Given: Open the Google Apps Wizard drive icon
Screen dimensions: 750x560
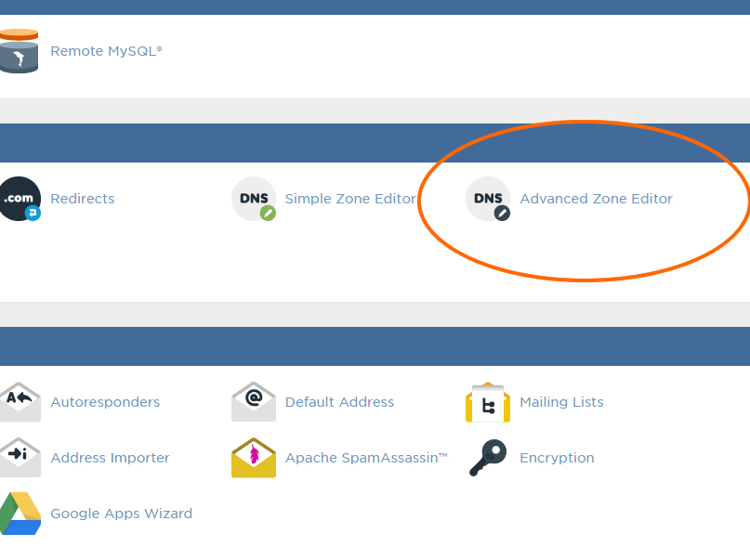Looking at the screenshot, I should (x=20, y=514).
